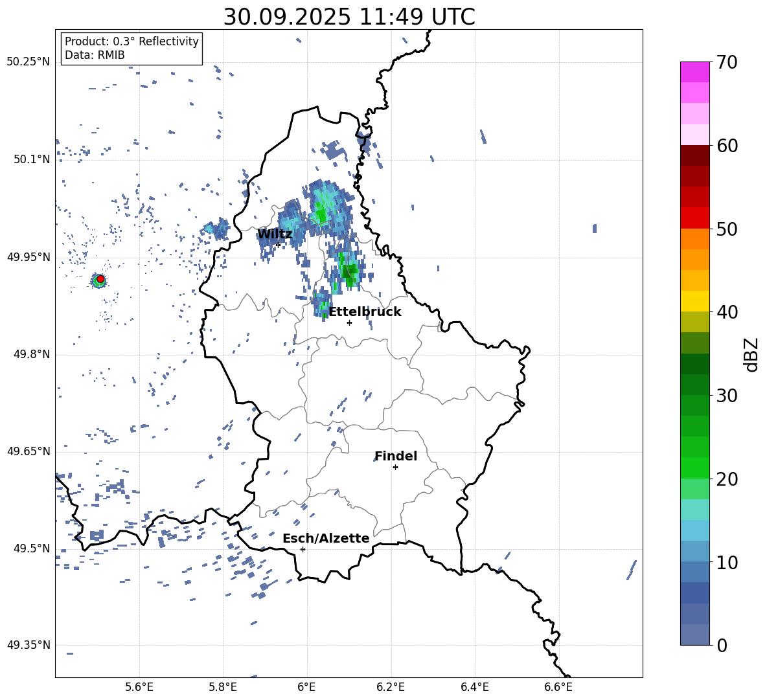Click the colorbar label 60
Viewport: 767px width, 700px height.
(x=727, y=146)
